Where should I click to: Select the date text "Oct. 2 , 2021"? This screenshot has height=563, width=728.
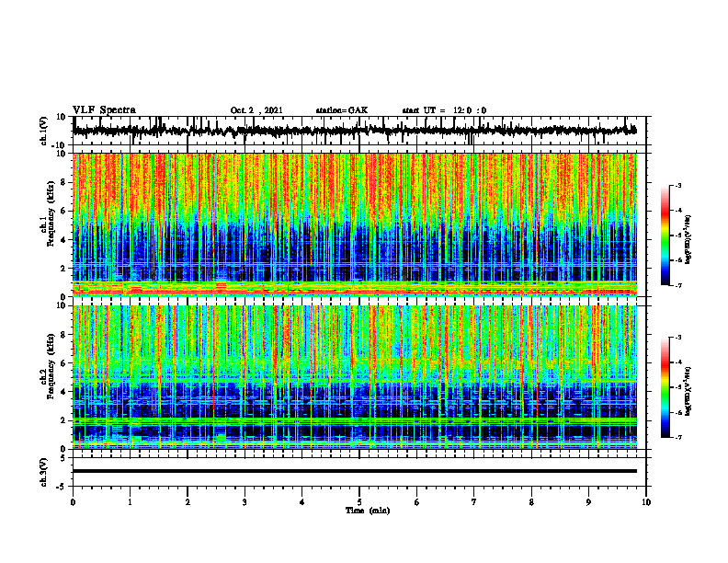pyautogui.click(x=256, y=110)
